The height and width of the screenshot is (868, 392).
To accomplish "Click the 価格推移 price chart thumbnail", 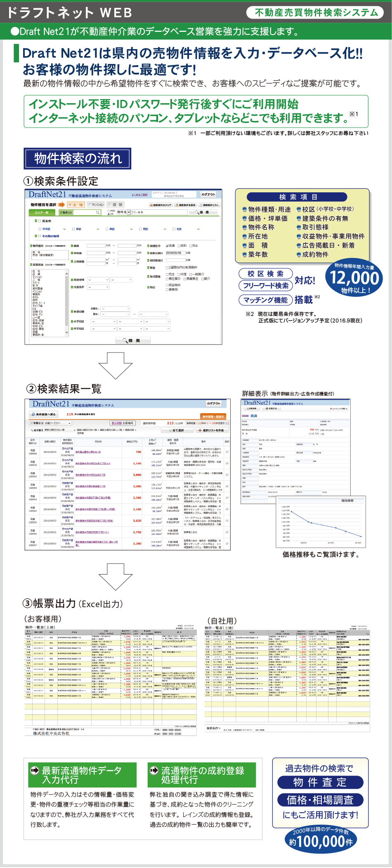I will click(x=320, y=523).
